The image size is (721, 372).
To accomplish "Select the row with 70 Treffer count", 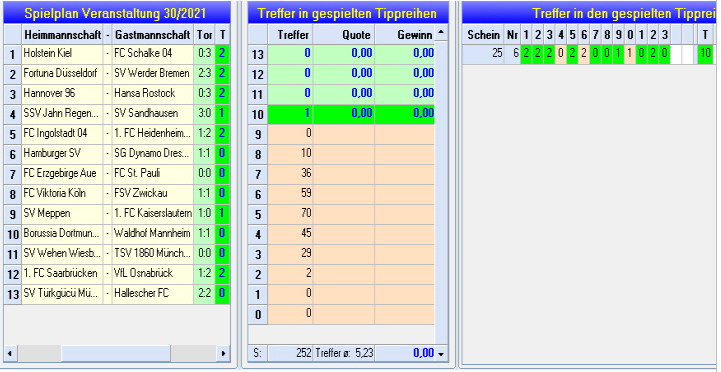I will pos(341,214).
